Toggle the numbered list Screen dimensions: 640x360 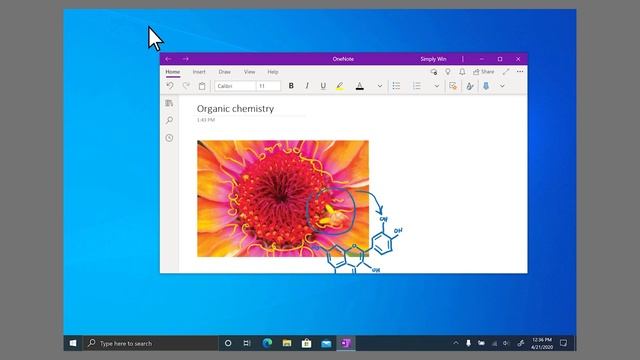click(x=416, y=86)
